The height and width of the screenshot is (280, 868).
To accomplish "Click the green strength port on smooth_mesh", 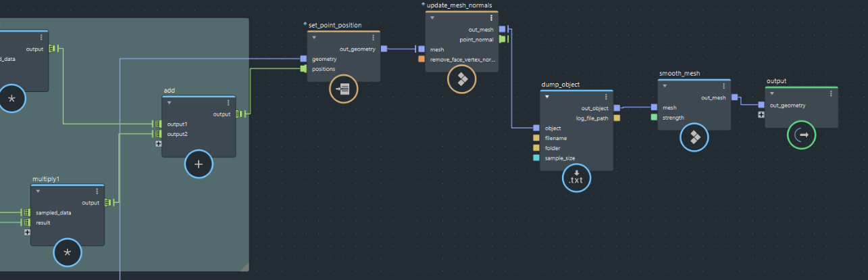I will 654,117.
